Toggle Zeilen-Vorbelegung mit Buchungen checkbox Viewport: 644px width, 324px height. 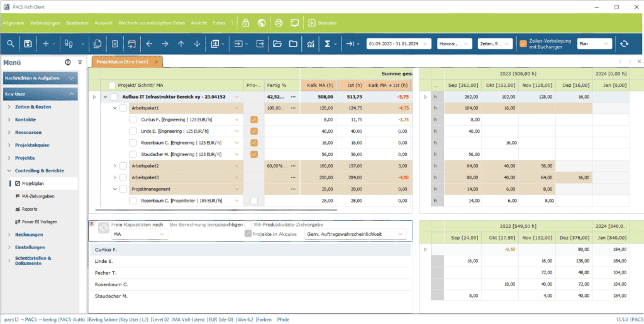coord(523,44)
